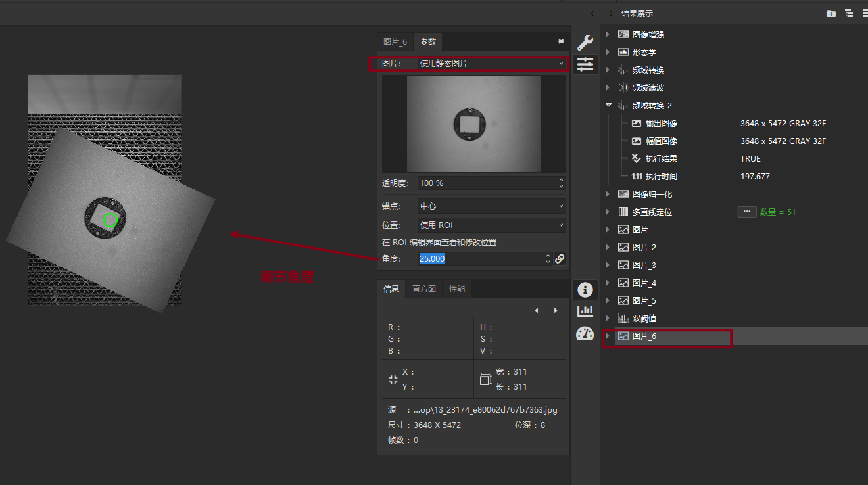Open the 锚点 anchor dropdown
The width and height of the screenshot is (868, 485).
[491, 206]
